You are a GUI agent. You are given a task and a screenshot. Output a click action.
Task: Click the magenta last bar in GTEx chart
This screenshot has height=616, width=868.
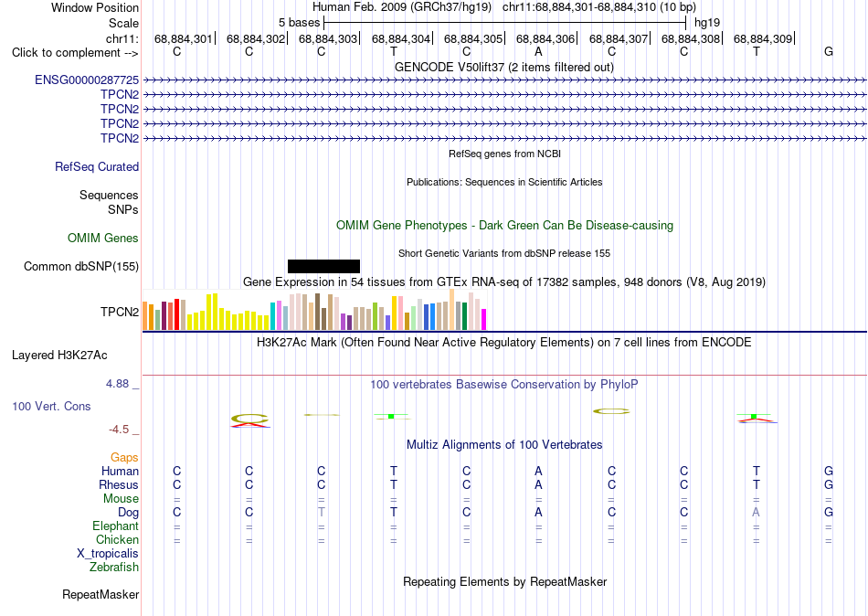click(484, 320)
